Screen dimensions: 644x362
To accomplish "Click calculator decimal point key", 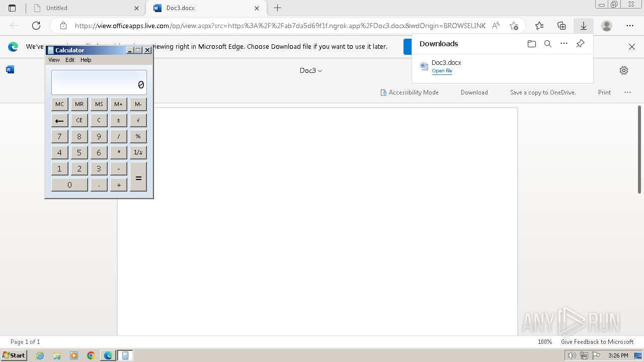I will 99,185.
